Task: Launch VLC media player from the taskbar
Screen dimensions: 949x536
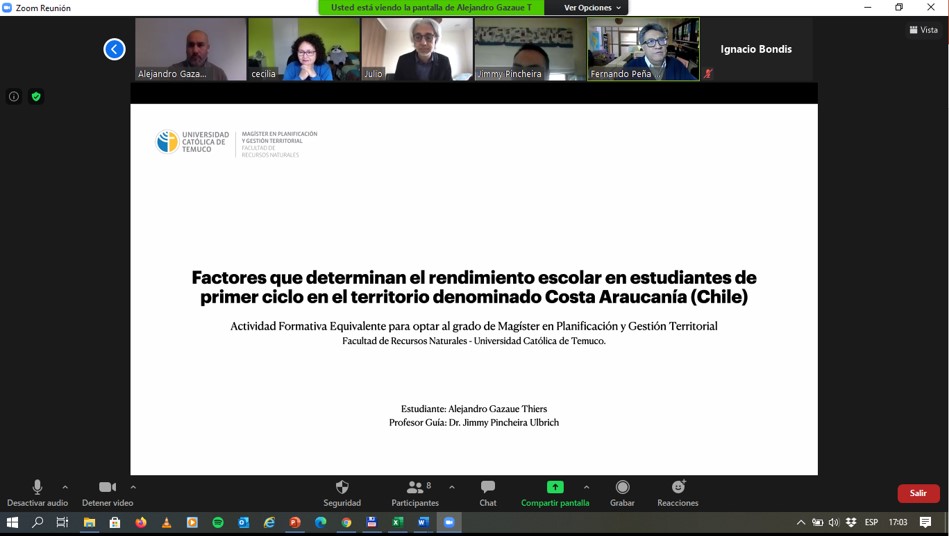Action: click(166, 522)
